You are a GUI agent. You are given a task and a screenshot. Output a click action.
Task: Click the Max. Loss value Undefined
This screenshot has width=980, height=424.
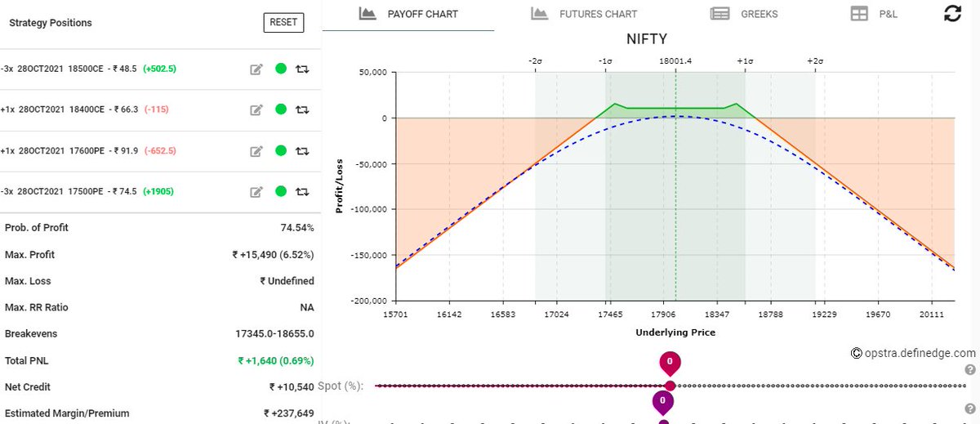click(287, 281)
